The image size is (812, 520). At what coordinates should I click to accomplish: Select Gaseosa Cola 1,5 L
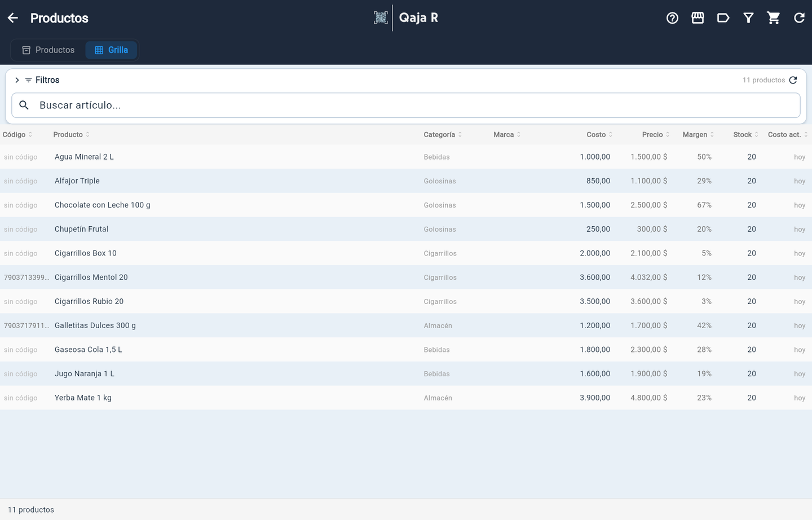click(89, 350)
